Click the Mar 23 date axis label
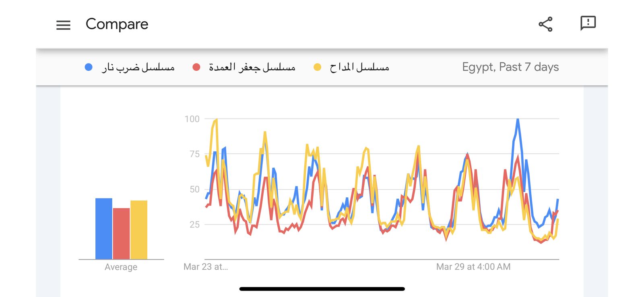 (205, 267)
